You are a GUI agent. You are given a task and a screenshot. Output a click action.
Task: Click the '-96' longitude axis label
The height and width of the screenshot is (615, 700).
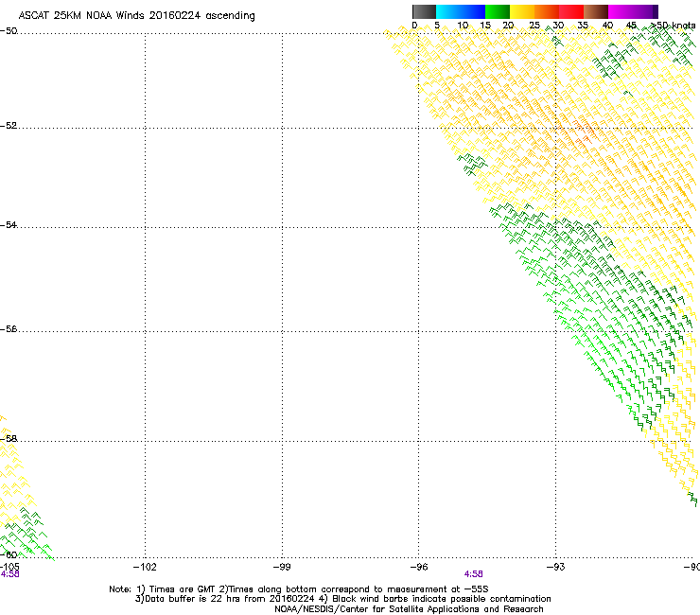coord(419,567)
